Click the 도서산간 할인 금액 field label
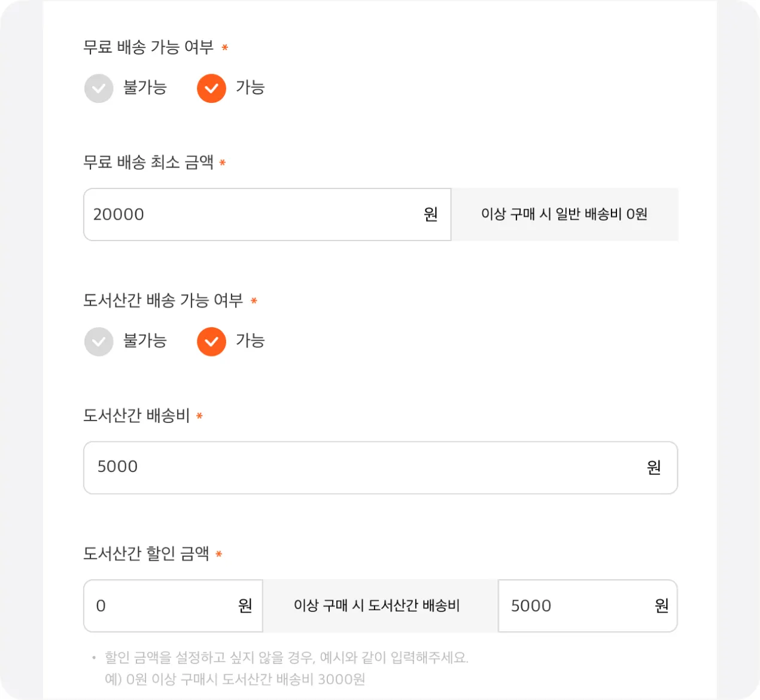Image resolution: width=760 pixels, height=700 pixels. [x=146, y=553]
